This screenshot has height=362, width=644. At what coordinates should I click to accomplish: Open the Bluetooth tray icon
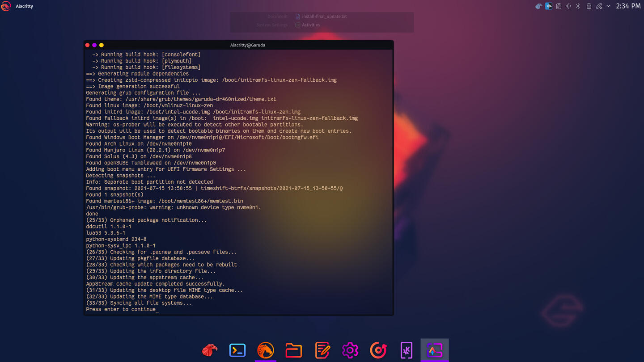point(578,6)
